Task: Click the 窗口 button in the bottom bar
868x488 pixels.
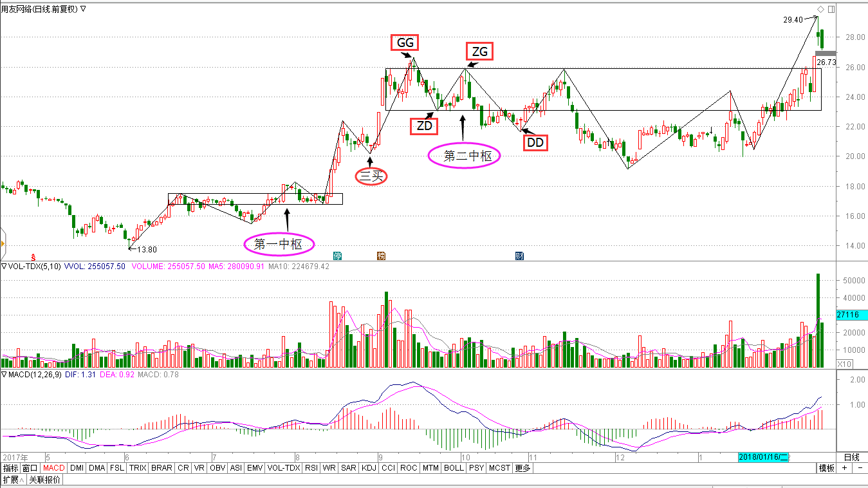Action: (30, 468)
